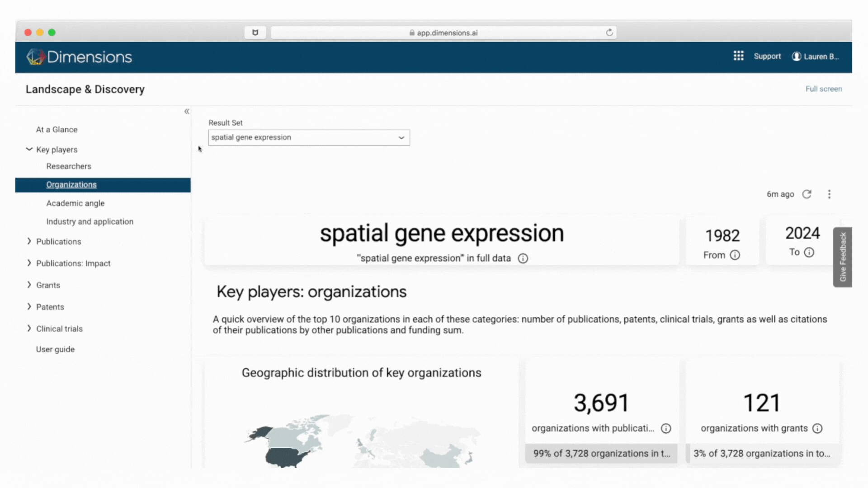Image resolution: width=868 pixels, height=488 pixels.
Task: Click browser shield icon in toolbar
Action: [x=255, y=33]
